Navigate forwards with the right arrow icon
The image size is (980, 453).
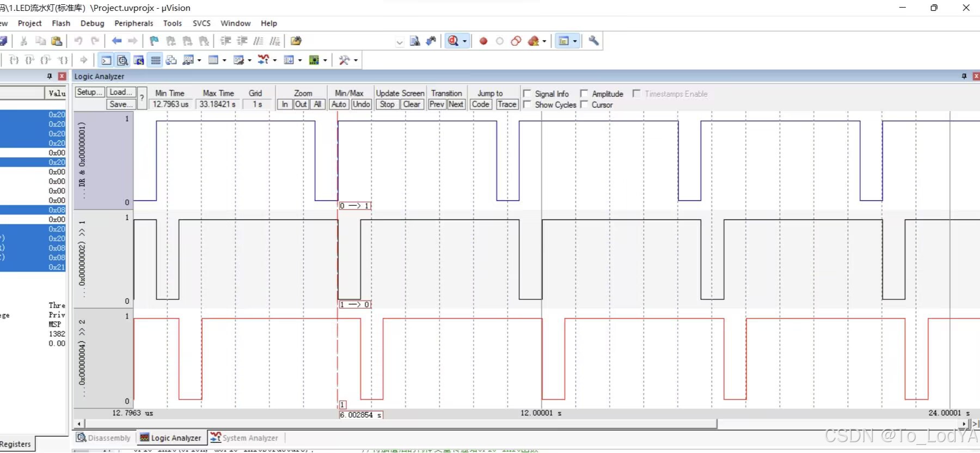(133, 41)
